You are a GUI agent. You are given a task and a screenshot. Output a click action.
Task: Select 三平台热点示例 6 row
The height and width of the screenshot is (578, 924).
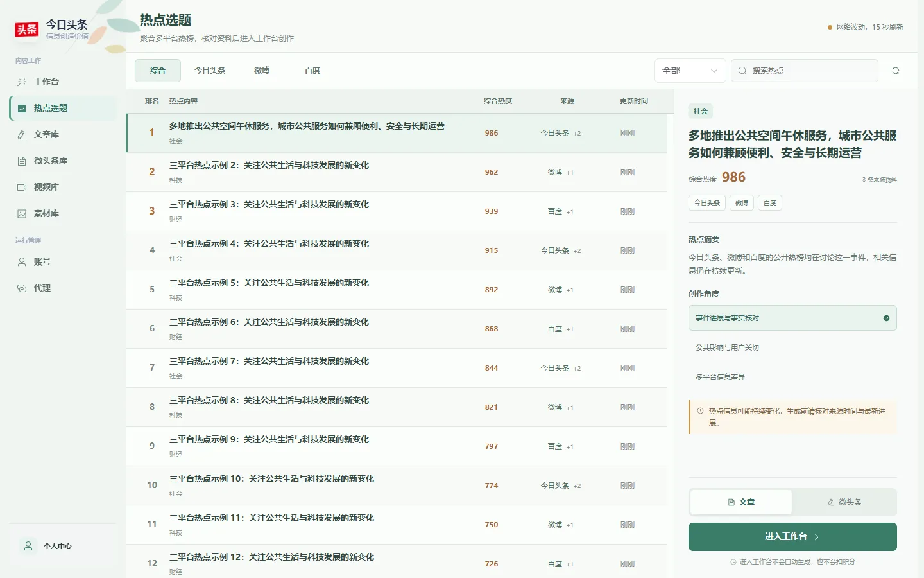(x=397, y=329)
